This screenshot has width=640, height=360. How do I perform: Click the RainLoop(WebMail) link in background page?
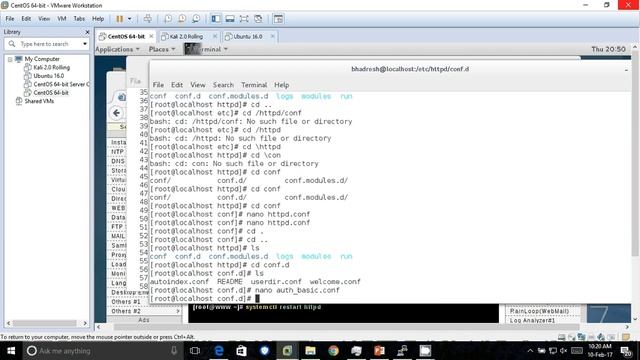[539, 311]
